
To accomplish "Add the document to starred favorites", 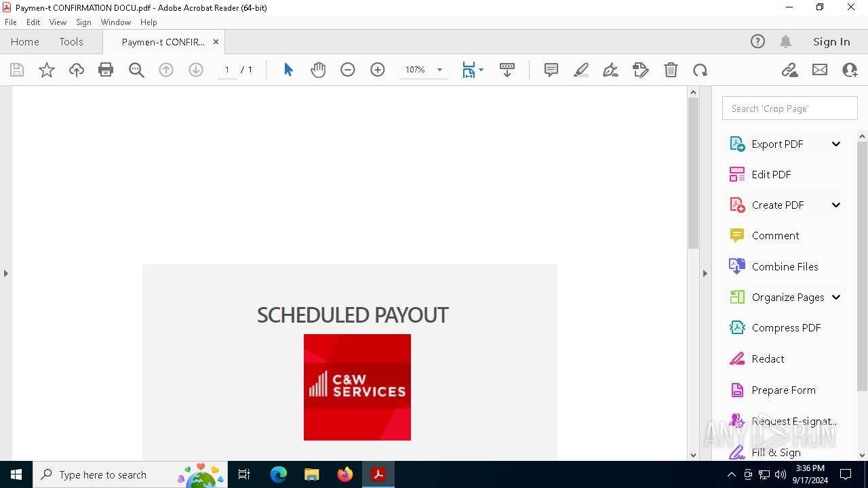I will point(47,70).
